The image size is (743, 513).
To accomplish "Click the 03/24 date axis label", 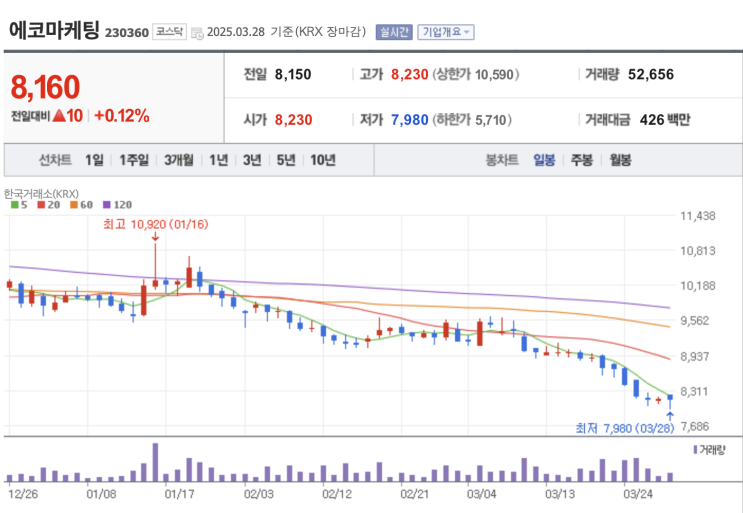I will [x=638, y=494].
